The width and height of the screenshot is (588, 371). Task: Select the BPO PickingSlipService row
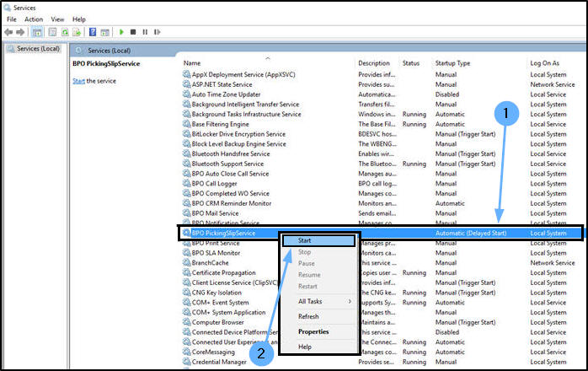click(x=380, y=234)
